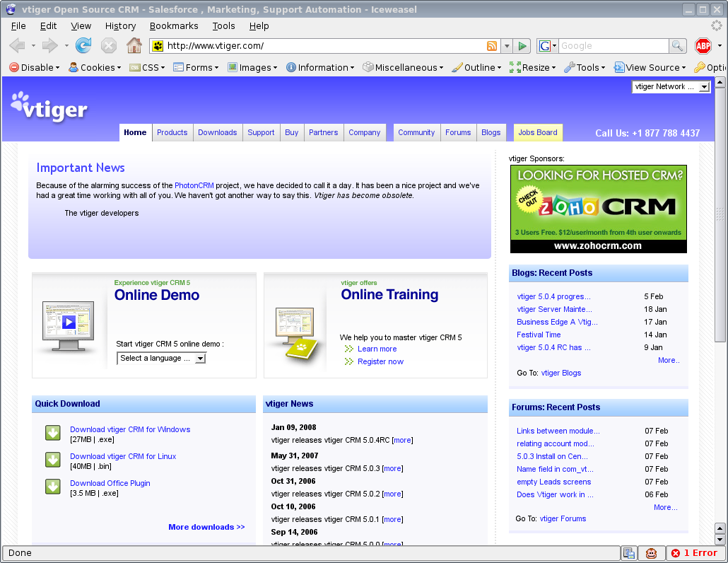This screenshot has width=728, height=563.
Task: Click in the Google search box
Action: (613, 46)
